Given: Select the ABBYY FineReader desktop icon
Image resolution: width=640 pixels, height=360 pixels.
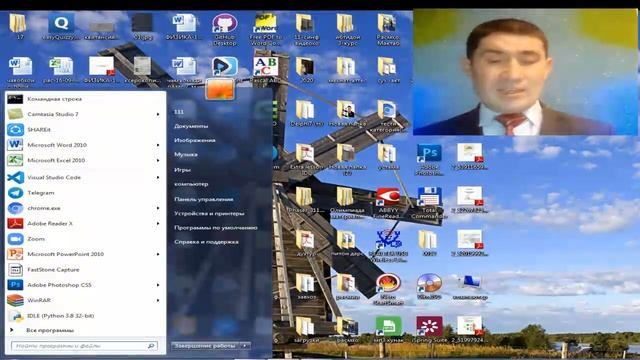Looking at the screenshot, I should (388, 203).
